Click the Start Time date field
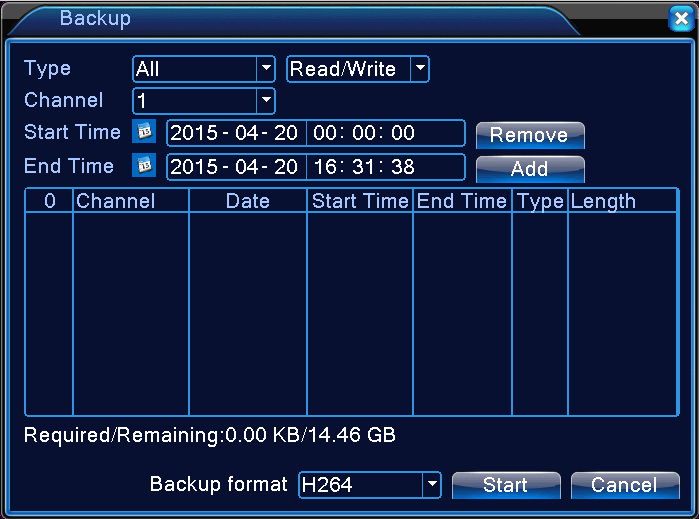 235,133
